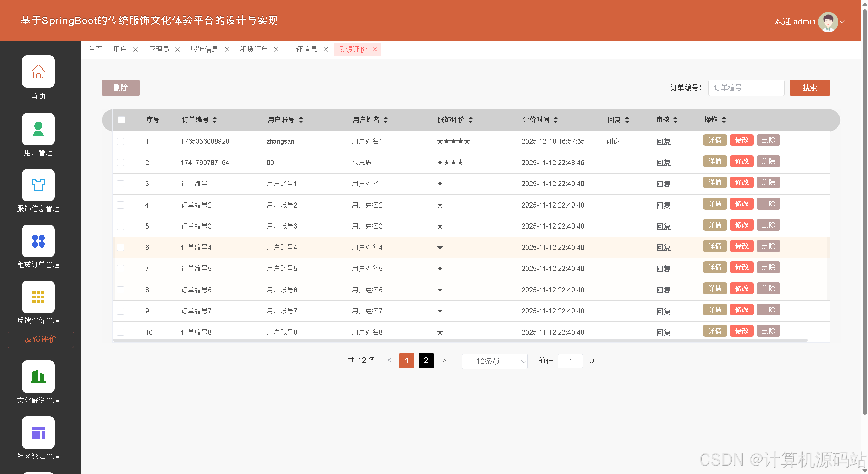Open the home page house icon
Image resolution: width=868 pixels, height=474 pixels.
38,72
